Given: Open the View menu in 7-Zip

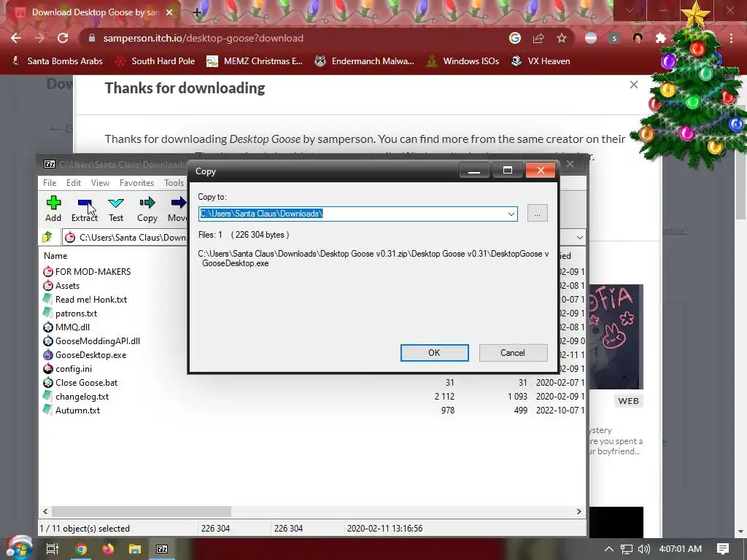Looking at the screenshot, I should point(100,183).
